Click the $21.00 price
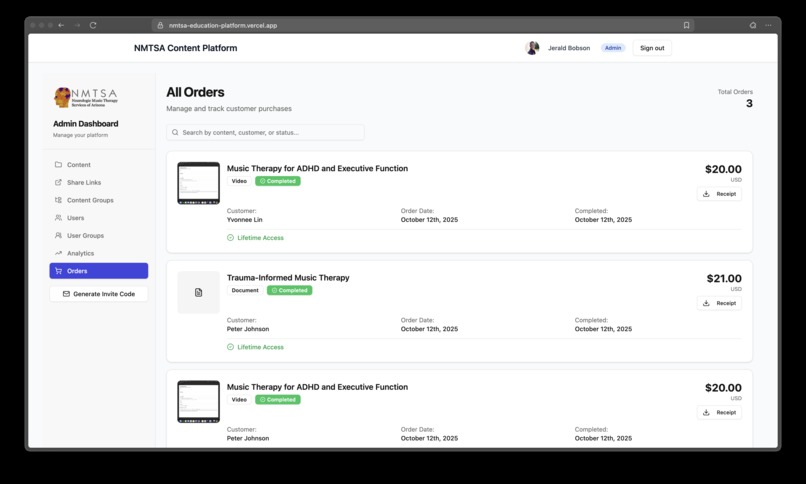806x484 pixels. click(x=724, y=278)
